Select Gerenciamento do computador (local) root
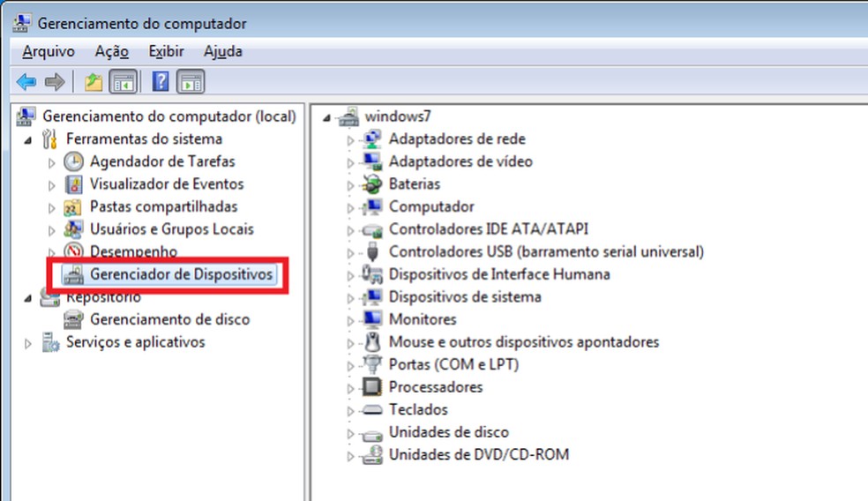 (169, 116)
